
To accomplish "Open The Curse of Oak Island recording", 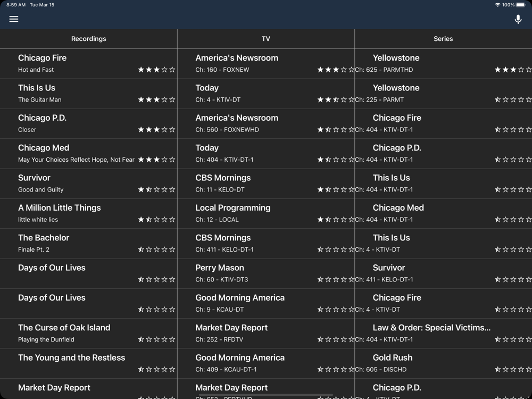I will [x=88, y=333].
